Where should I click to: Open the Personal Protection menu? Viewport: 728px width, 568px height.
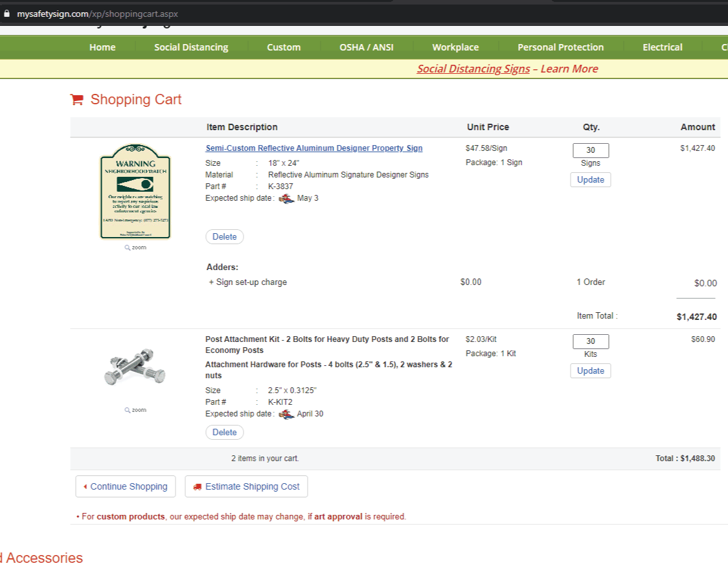coord(560,47)
